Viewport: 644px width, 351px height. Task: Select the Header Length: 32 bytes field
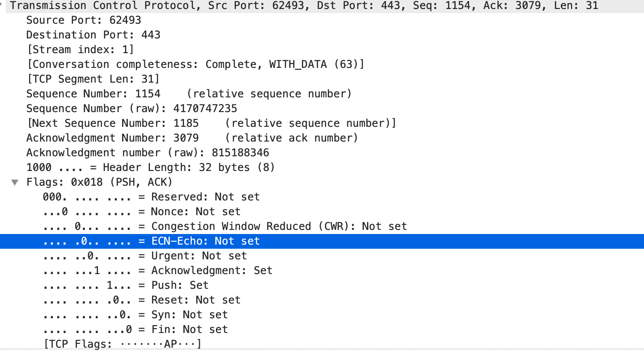pyautogui.click(x=150, y=167)
